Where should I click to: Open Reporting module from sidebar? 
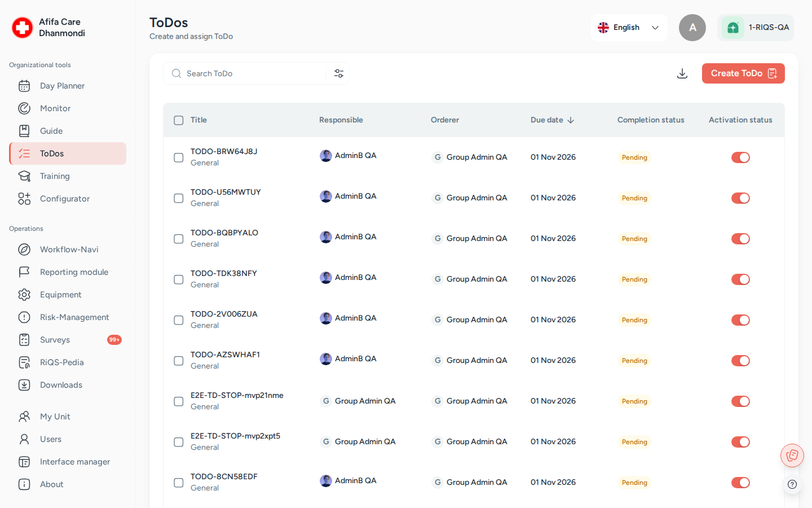[x=68, y=272]
